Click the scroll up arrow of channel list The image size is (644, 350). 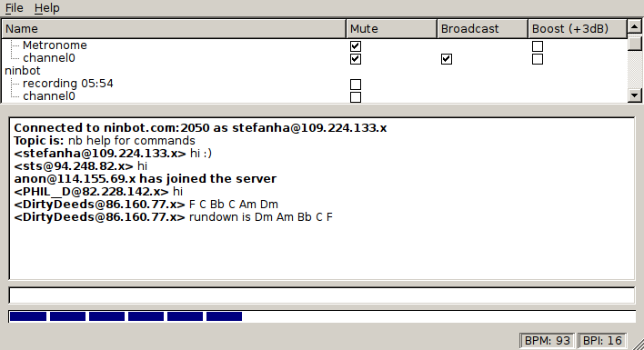[635, 27]
